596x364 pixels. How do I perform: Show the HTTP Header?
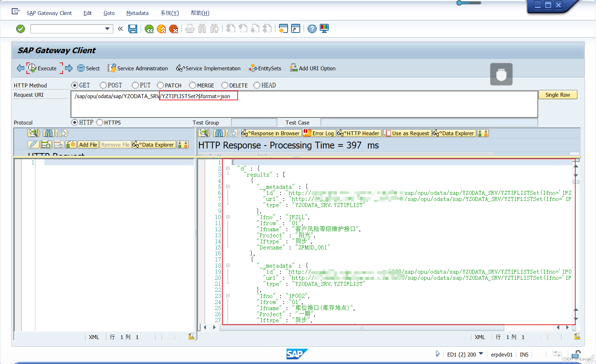359,133
